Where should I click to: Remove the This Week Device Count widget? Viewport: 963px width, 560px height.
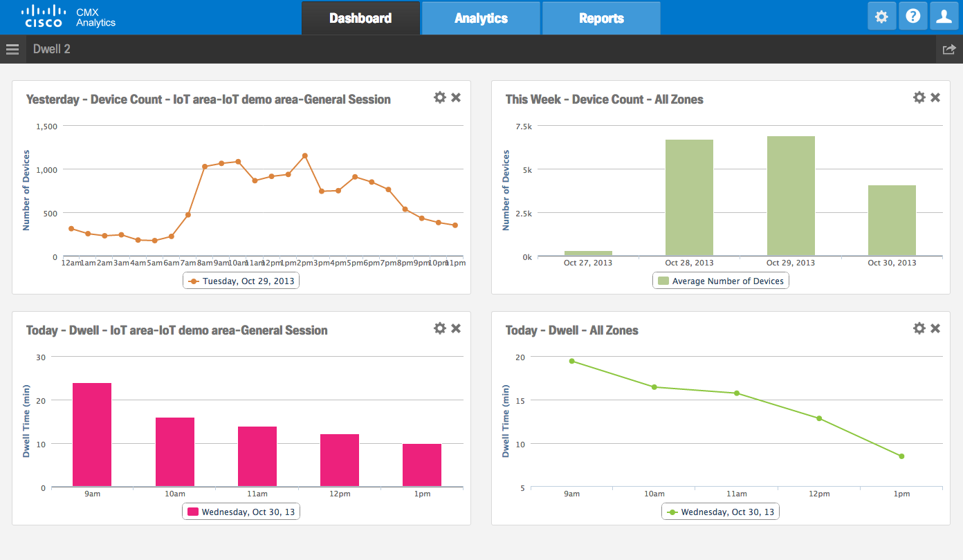[x=935, y=97]
